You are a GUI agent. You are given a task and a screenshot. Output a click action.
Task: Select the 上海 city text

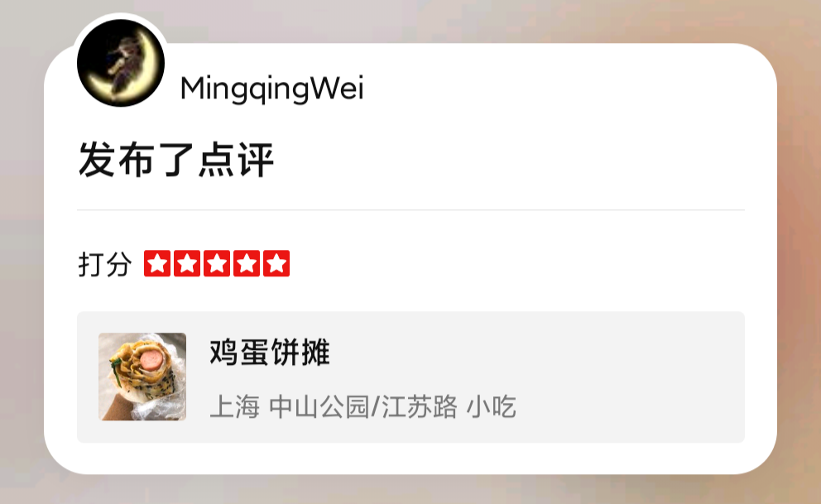(234, 406)
